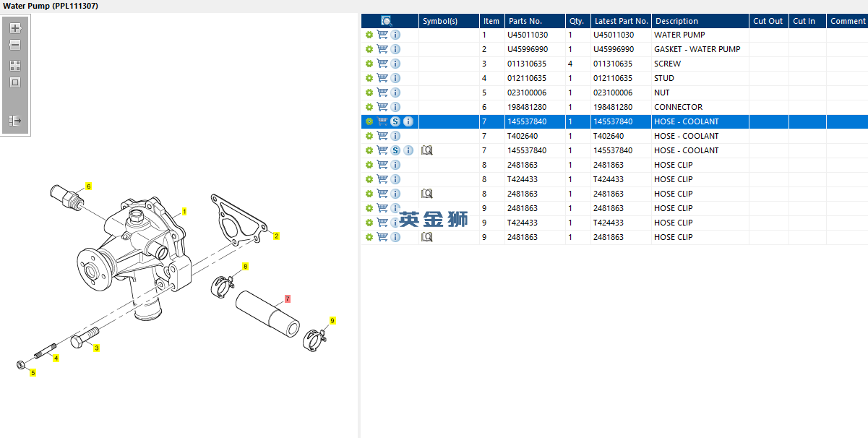Click the zoom out diagram button
868x438 pixels.
coord(15,45)
